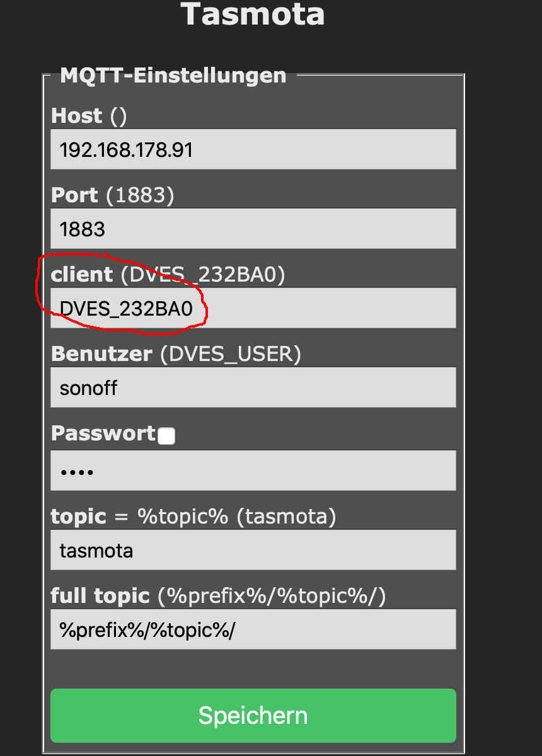Click the Tasmota page heading
542x756 pixels.
(253, 14)
